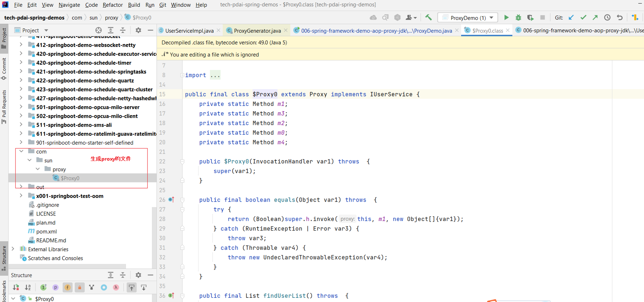Click the Git rollback icon

tap(620, 18)
